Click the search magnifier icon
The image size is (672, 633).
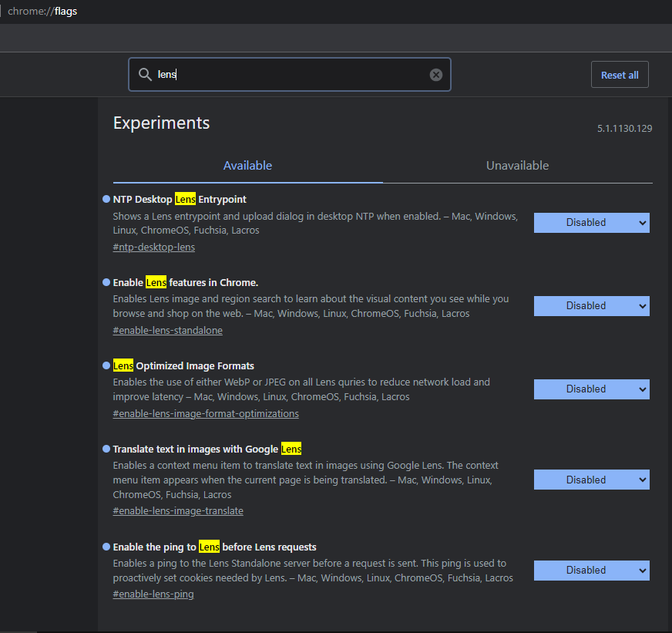(145, 75)
